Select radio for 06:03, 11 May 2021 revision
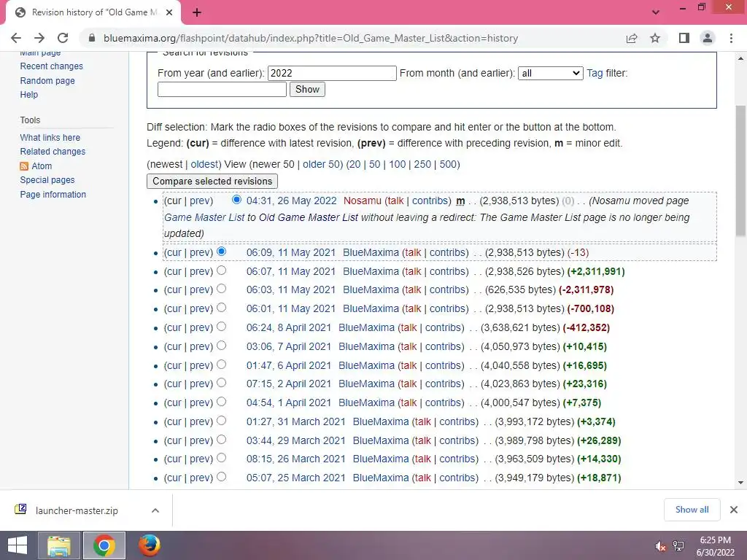 click(221, 289)
